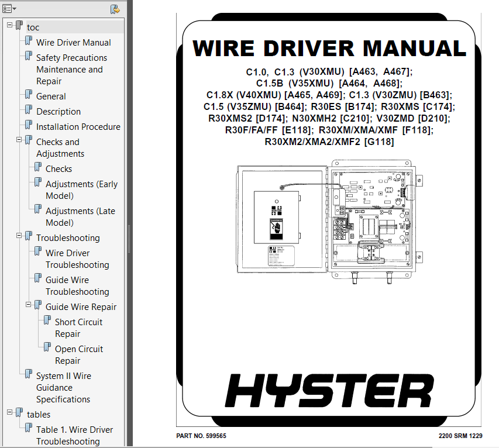499x448 pixels.
Task: Open the bookmarks options menu dropdown
Action: point(9,9)
